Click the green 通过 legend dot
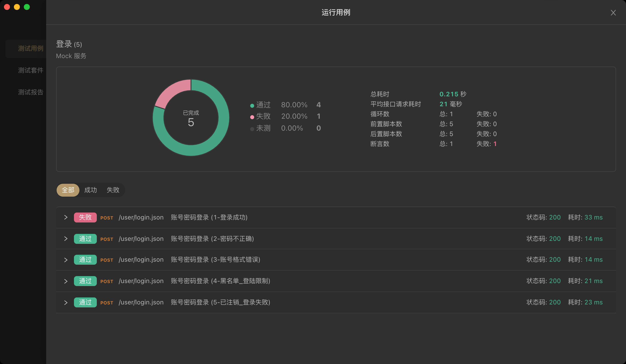This screenshot has height=364, width=626. pos(252,106)
